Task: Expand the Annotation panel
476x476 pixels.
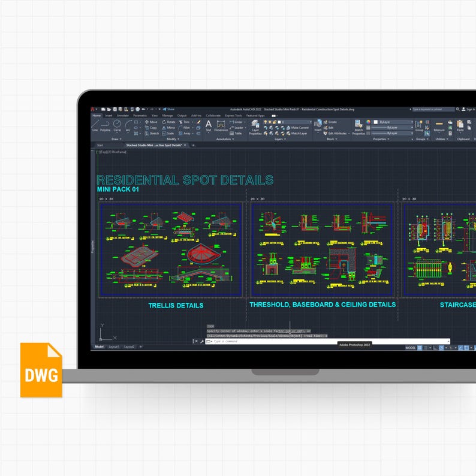Action: (225, 139)
